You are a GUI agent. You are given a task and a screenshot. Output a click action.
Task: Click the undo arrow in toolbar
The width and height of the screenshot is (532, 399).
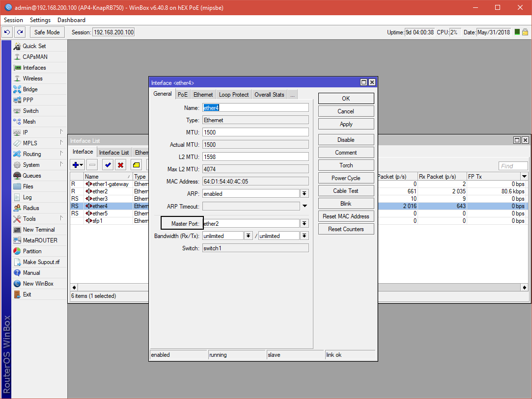click(7, 32)
